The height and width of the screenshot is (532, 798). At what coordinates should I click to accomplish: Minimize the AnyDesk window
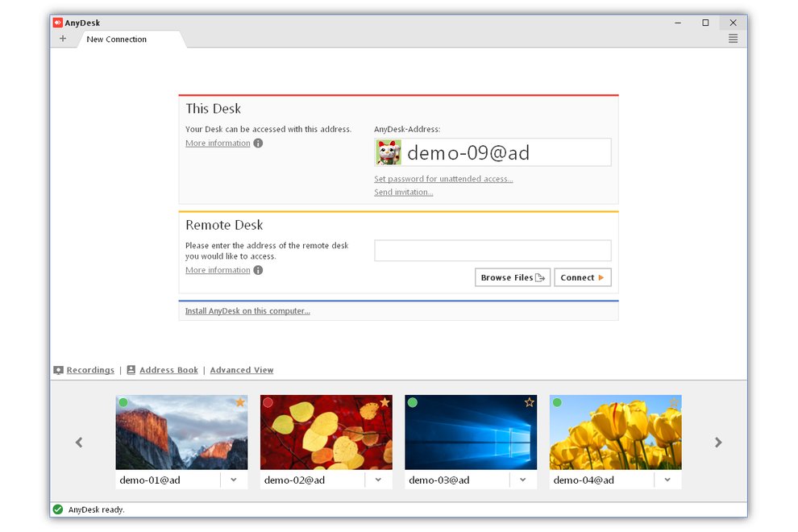(x=678, y=23)
